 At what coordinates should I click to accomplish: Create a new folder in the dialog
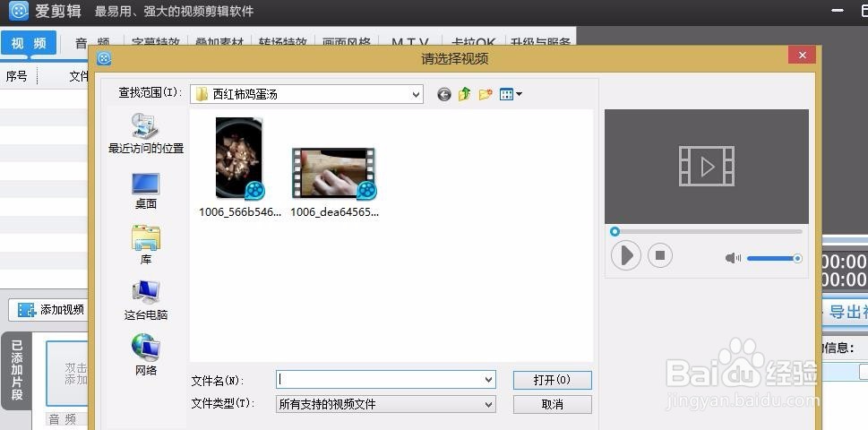point(486,94)
